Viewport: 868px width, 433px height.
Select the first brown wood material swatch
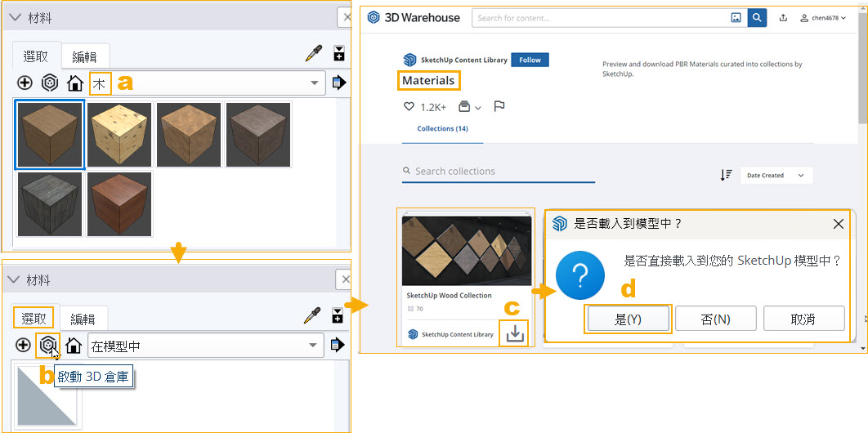tap(50, 135)
